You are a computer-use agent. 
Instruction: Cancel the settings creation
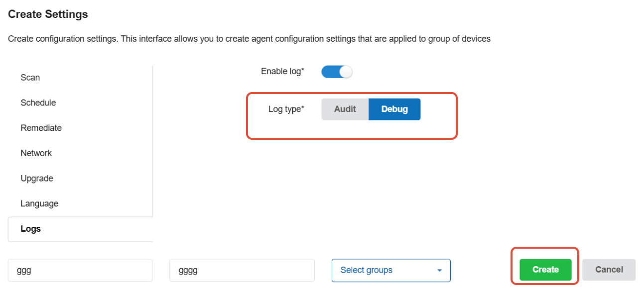coord(609,270)
